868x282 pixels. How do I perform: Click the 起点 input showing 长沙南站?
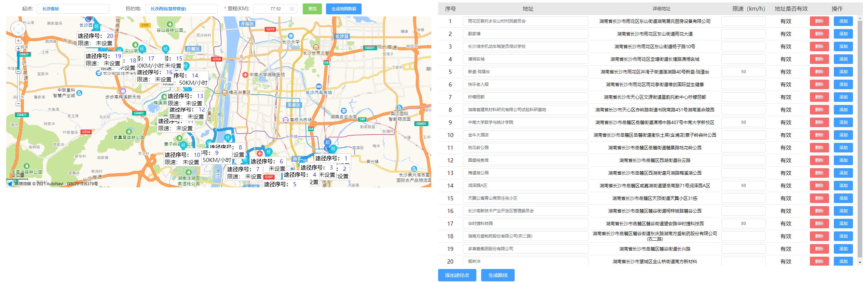click(x=73, y=9)
